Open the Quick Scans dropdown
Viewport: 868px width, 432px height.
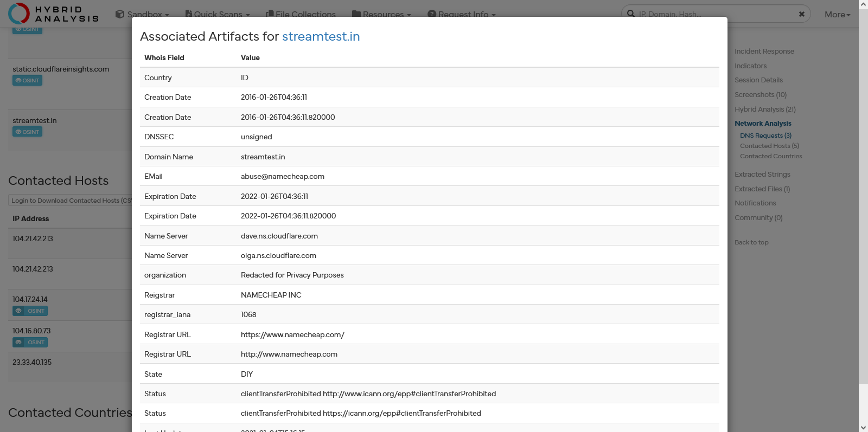pyautogui.click(x=218, y=14)
